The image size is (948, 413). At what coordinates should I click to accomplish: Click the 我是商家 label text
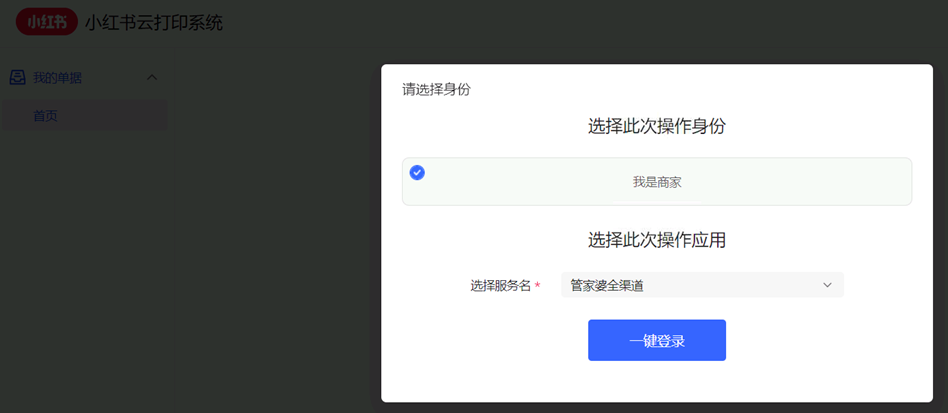(657, 182)
